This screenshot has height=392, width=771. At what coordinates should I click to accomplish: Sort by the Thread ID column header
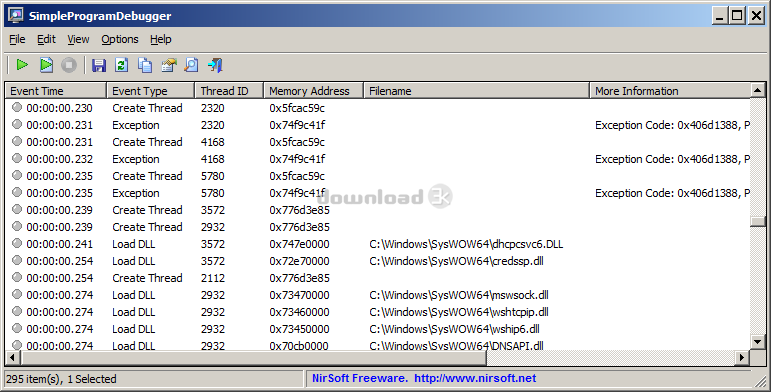point(229,91)
